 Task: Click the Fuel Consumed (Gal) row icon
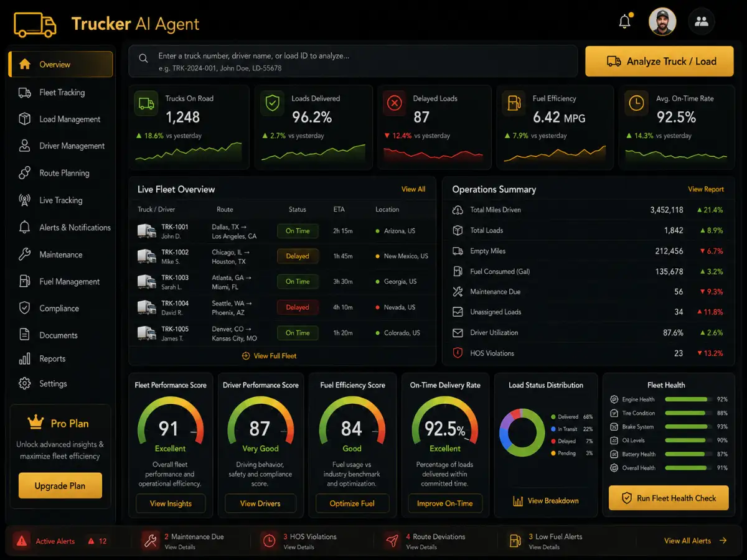458,271
